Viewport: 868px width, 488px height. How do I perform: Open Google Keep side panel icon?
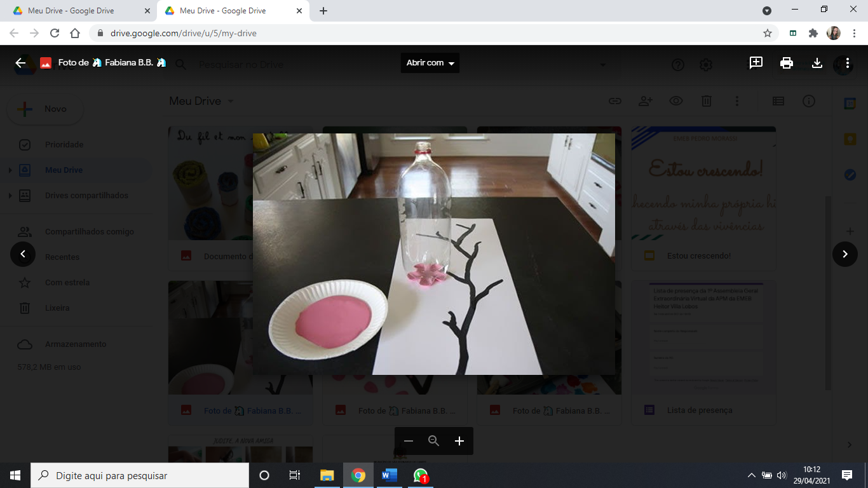pyautogui.click(x=850, y=139)
